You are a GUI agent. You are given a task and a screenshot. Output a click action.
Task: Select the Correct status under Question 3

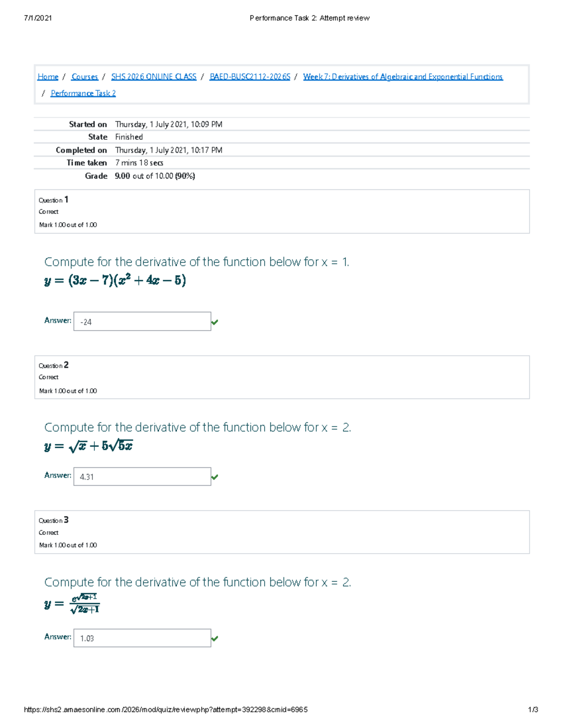[48, 533]
